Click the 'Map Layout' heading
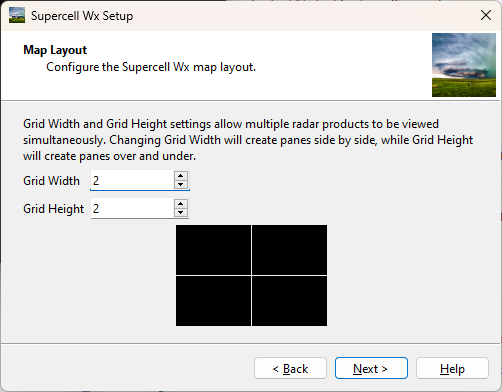Screen dimensions: 502x392 coord(55,50)
